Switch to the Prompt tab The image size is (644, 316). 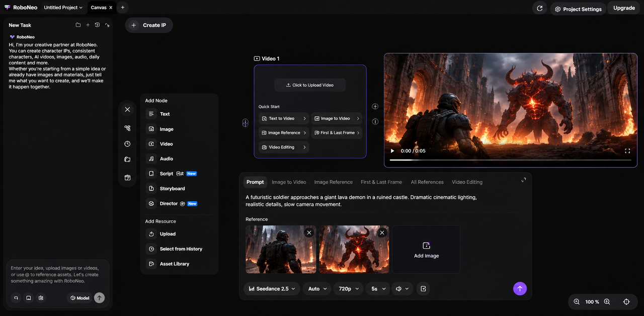255,182
